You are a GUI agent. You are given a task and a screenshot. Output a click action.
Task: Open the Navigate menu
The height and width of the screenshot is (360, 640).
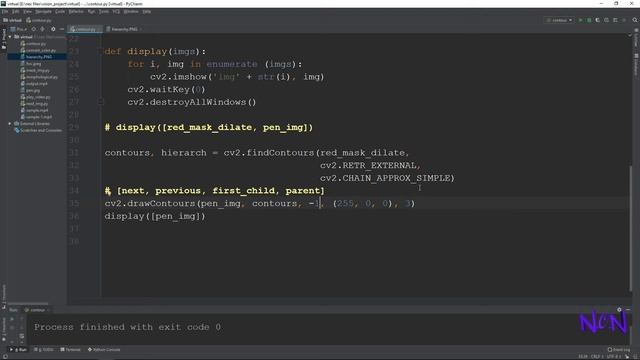(x=43, y=12)
